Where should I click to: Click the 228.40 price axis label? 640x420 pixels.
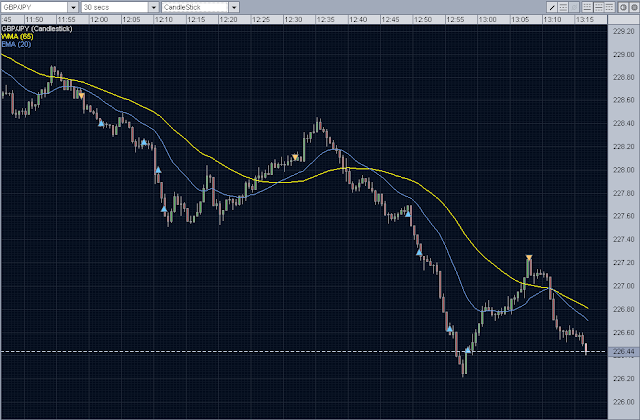(624, 124)
